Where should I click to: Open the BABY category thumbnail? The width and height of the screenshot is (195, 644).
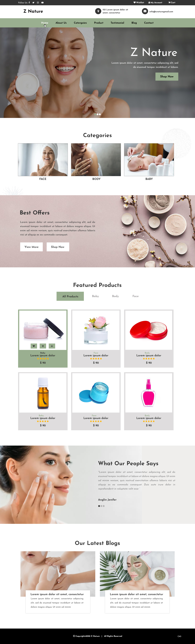pos(149,159)
